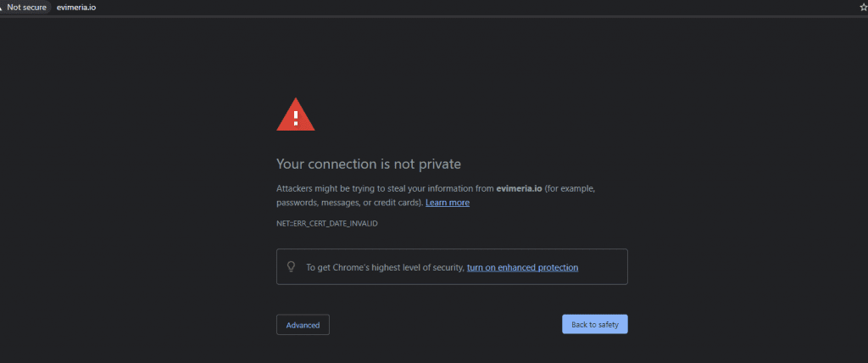The height and width of the screenshot is (363, 868).
Task: Click the "Your connection is not private" heading
Action: pyautogui.click(x=369, y=164)
